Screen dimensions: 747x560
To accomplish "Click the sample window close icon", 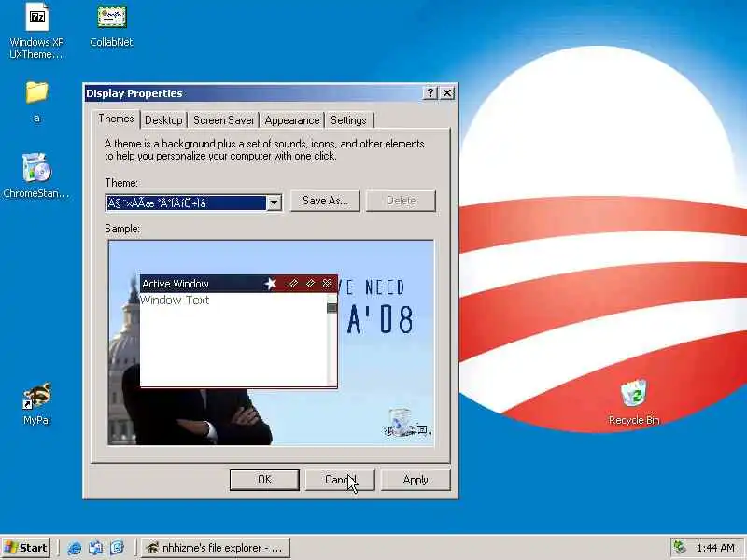I will [328, 284].
